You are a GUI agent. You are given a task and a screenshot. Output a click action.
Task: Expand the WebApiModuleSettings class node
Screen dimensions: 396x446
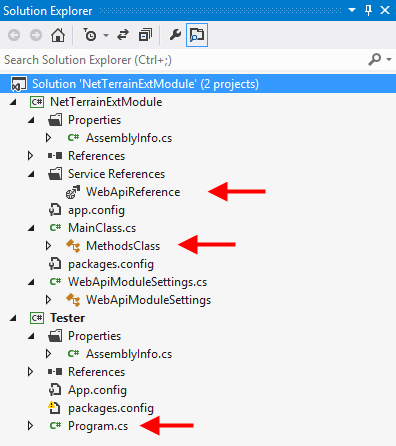(48, 300)
